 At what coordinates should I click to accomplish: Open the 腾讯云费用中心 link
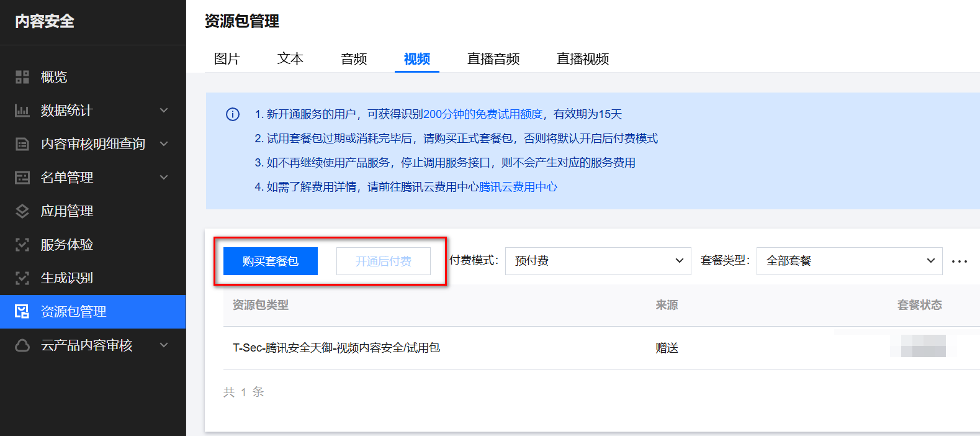[518, 187]
